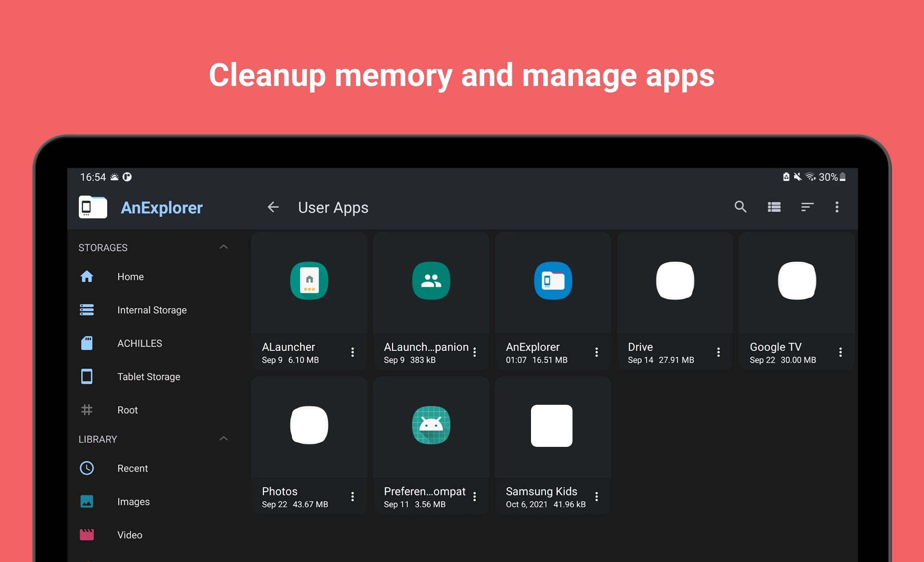Open the sort options icon
The image size is (924, 562).
[x=807, y=207]
